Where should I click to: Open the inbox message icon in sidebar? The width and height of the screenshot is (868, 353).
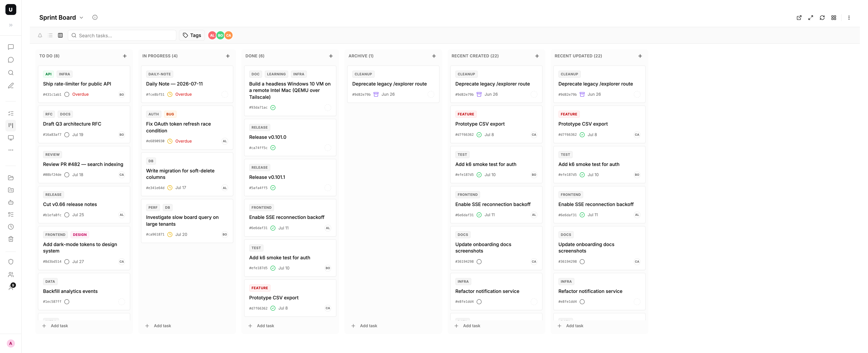[x=11, y=47]
